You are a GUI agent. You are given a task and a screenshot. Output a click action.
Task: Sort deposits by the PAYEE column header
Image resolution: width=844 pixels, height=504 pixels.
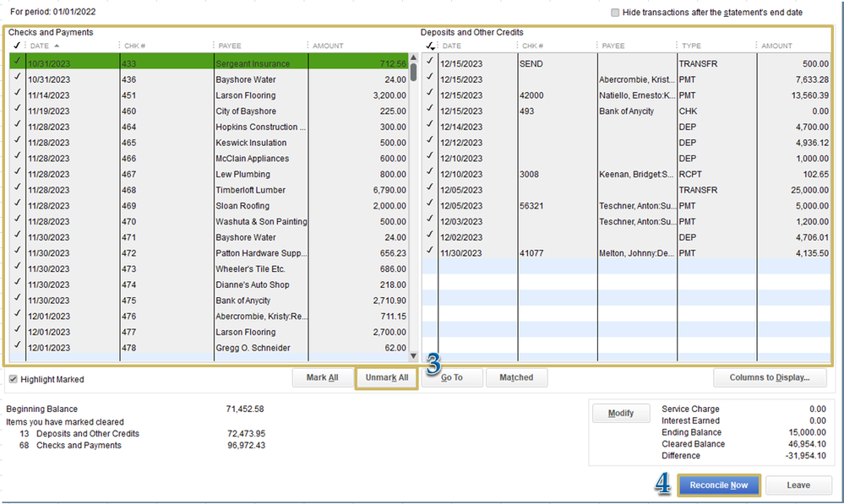pos(613,46)
